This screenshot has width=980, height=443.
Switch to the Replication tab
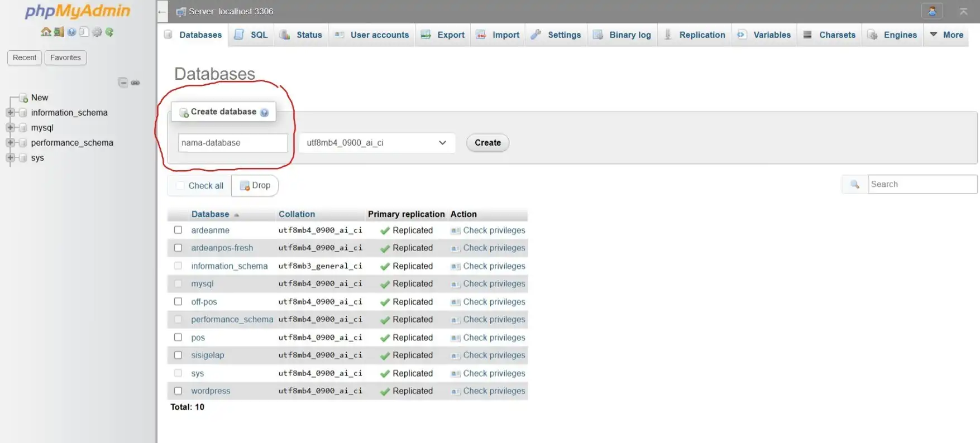pos(694,35)
